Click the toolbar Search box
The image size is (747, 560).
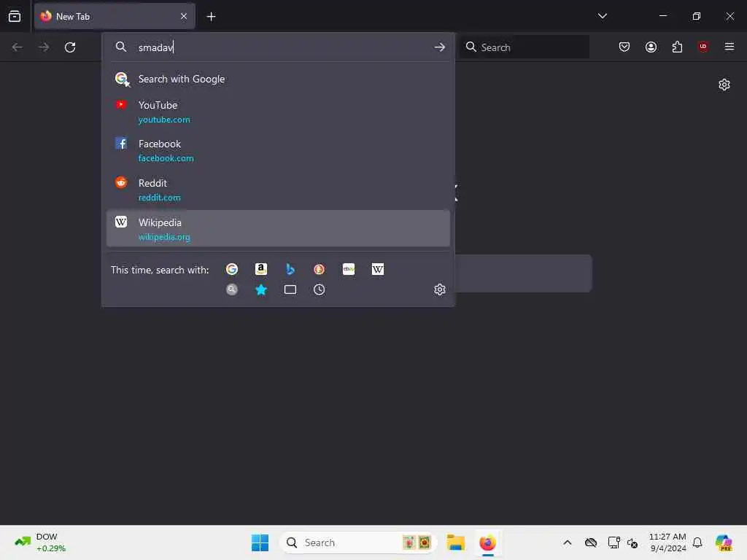click(524, 47)
